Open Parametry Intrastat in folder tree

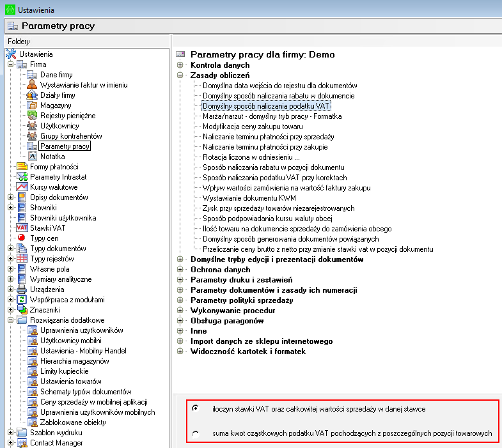(x=58, y=177)
